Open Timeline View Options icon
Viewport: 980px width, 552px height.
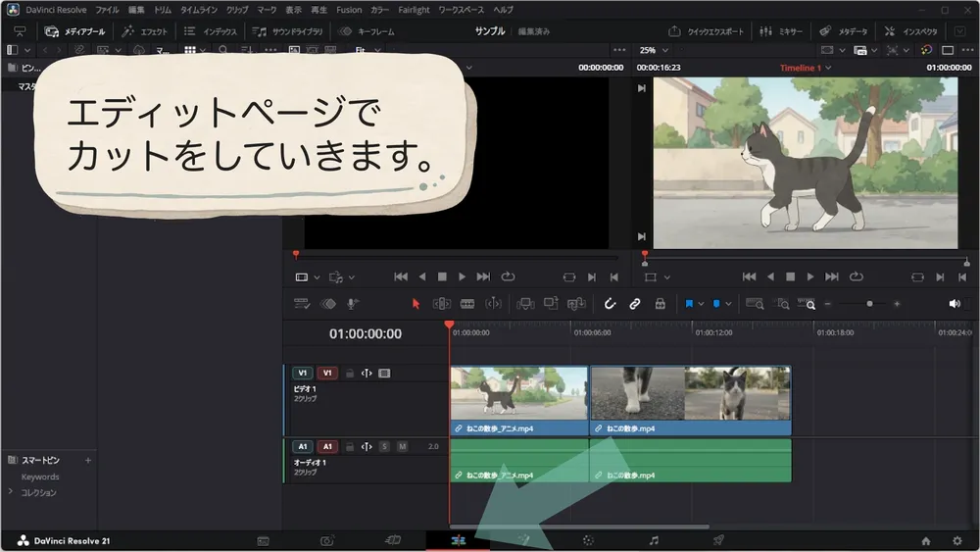pos(302,304)
